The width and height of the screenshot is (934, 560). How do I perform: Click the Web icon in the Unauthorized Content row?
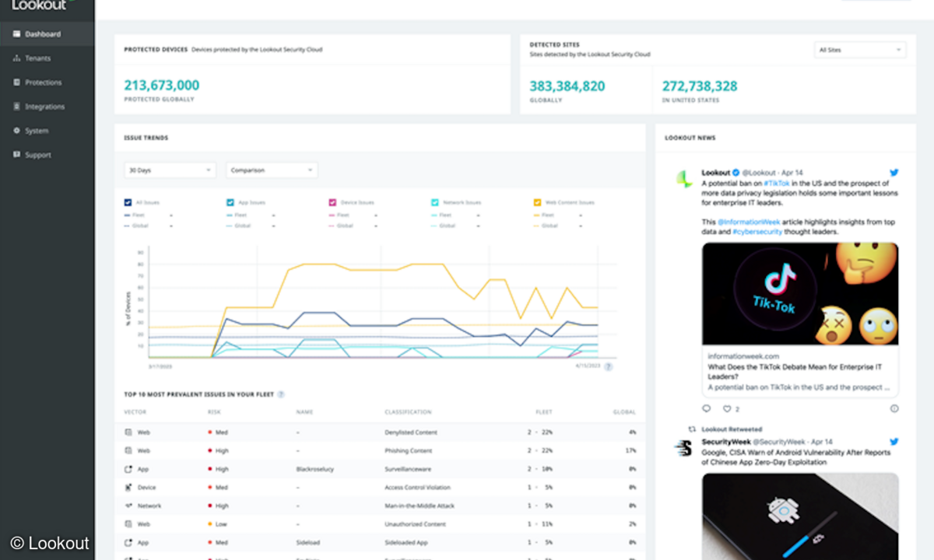(x=128, y=524)
